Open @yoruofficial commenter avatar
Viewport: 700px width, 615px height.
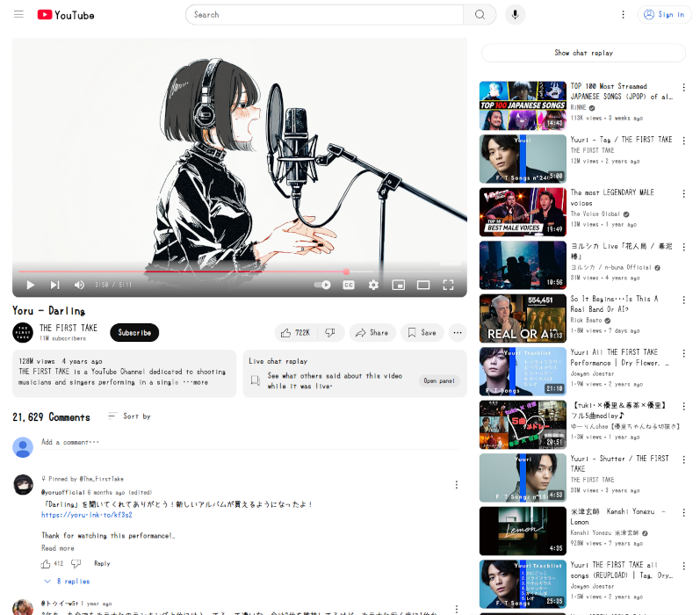pyautogui.click(x=23, y=485)
